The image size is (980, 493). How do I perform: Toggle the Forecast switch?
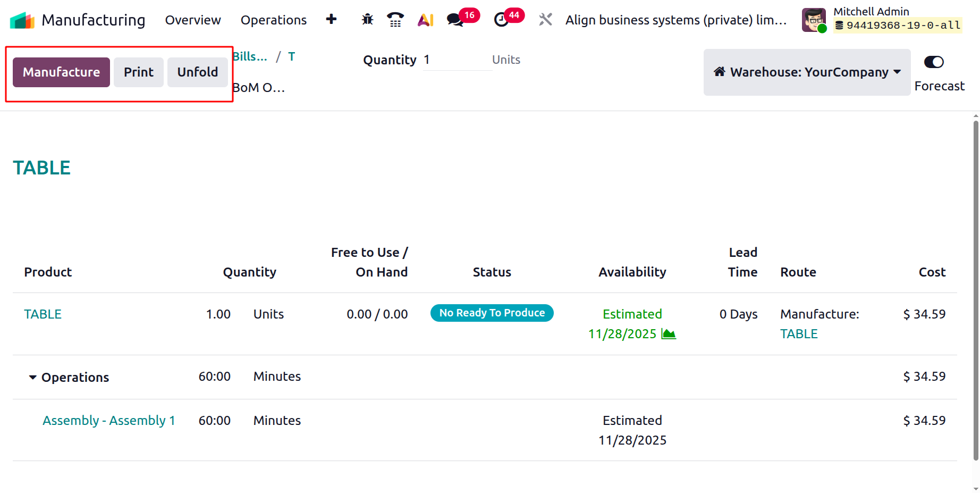[934, 62]
